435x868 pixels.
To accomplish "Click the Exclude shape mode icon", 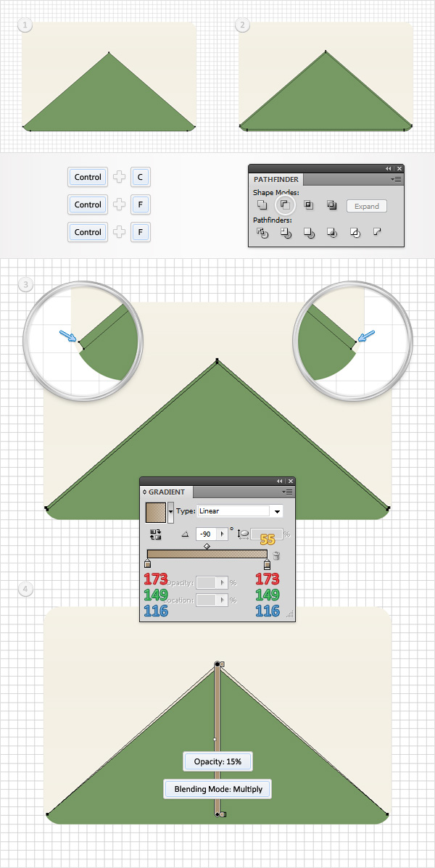I will (x=331, y=205).
